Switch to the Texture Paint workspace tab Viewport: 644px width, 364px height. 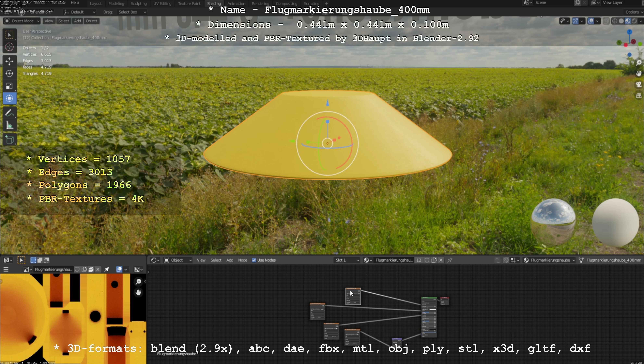pos(189,4)
